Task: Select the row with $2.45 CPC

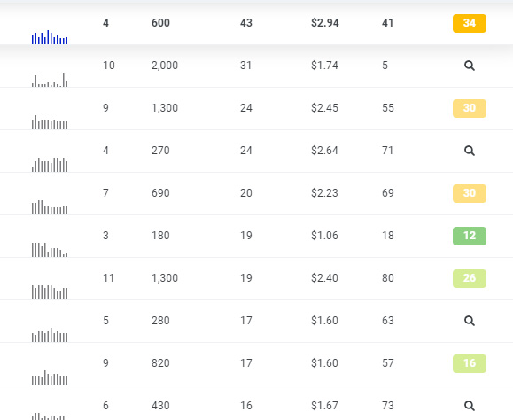Action: 257,109
